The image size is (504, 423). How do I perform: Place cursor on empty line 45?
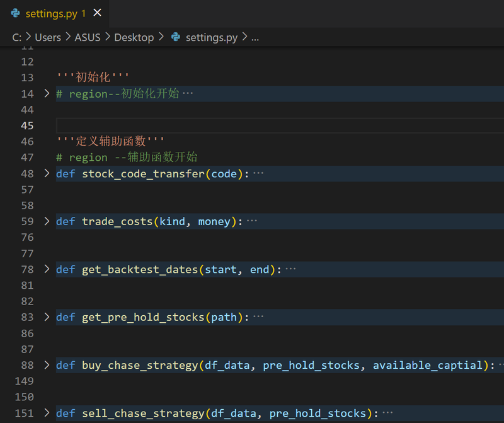(x=280, y=125)
